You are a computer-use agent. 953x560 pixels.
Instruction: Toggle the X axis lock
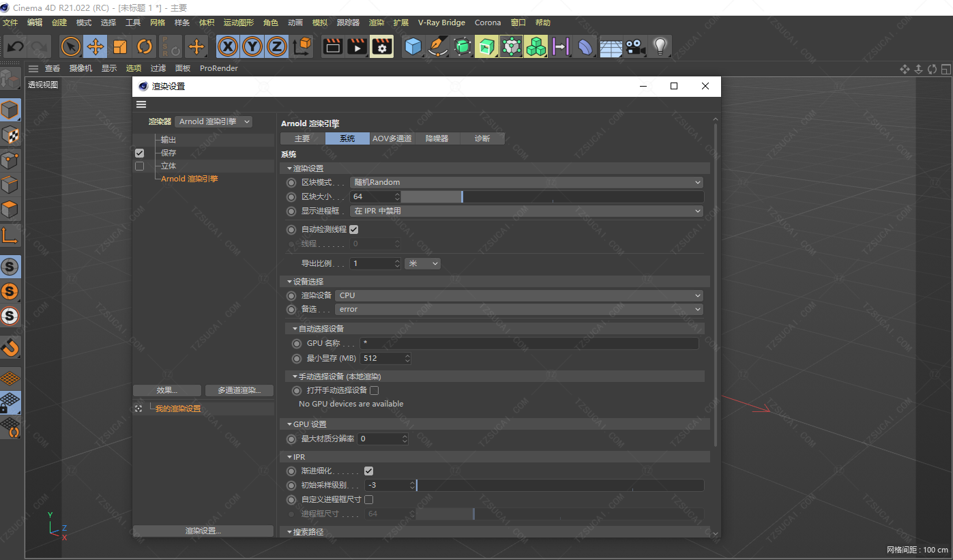tap(228, 47)
